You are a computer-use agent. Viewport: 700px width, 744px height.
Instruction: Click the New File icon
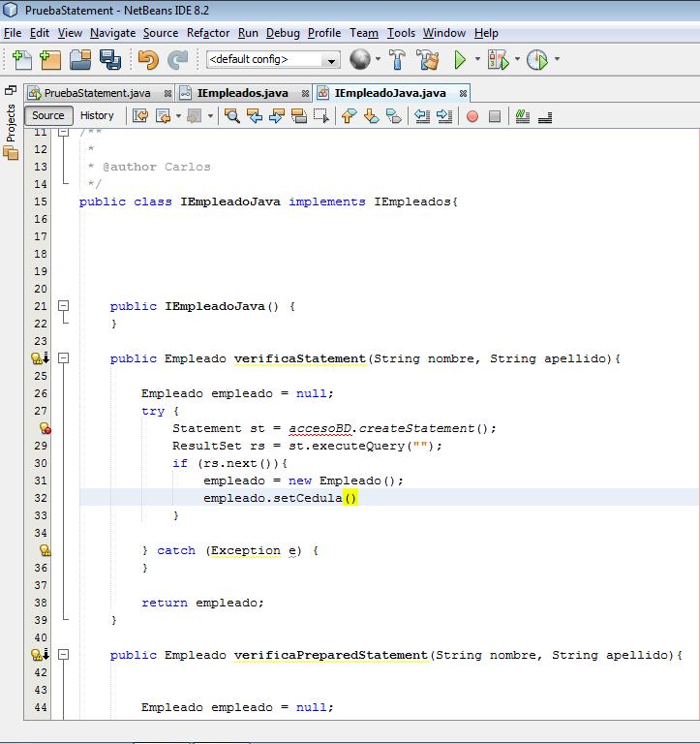click(x=21, y=60)
